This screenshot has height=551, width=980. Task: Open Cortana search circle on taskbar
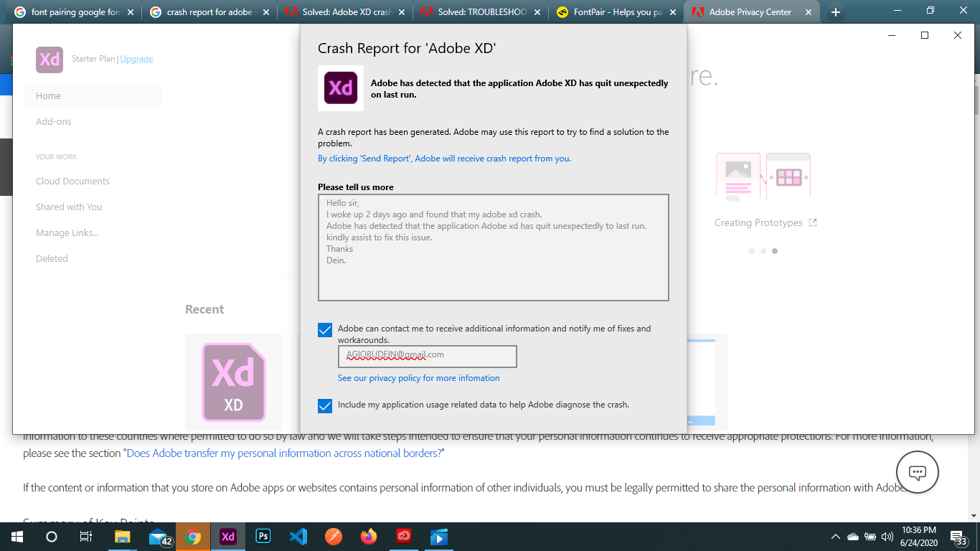pyautogui.click(x=52, y=537)
